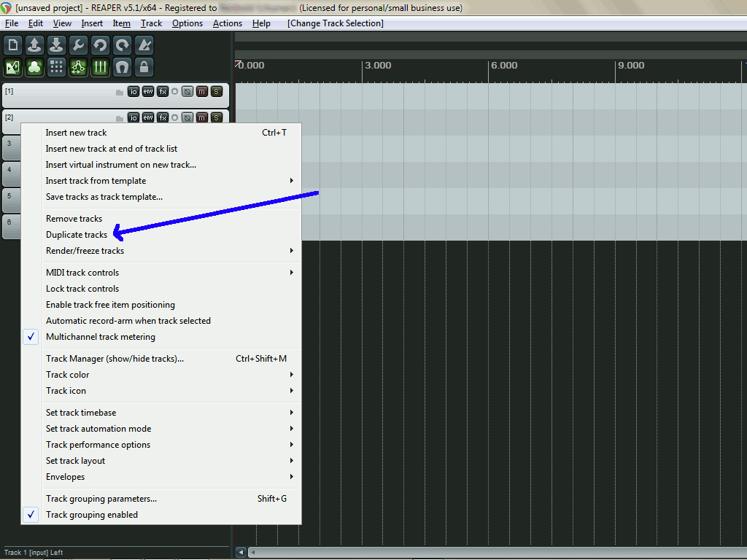Uncheck Track grouping enabled

point(161,515)
